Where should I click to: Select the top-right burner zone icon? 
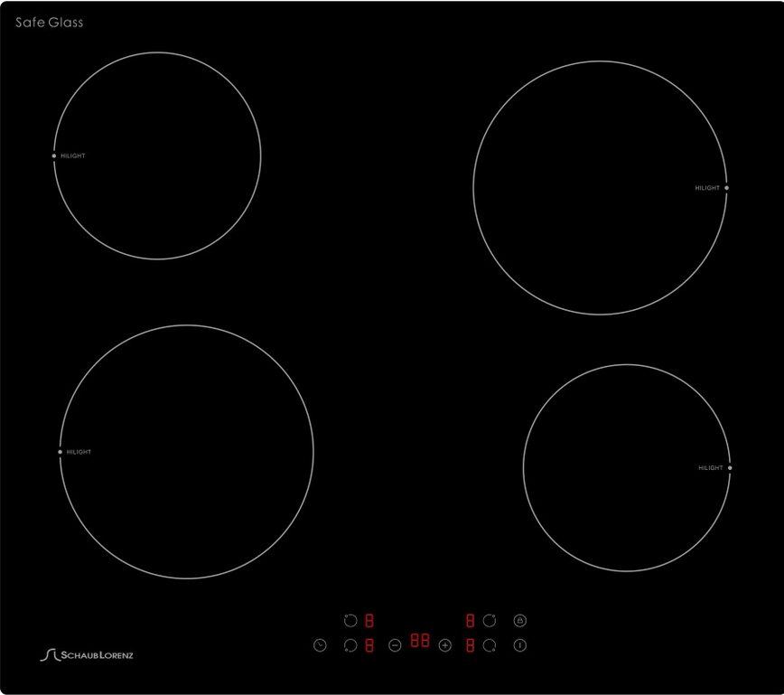click(490, 621)
